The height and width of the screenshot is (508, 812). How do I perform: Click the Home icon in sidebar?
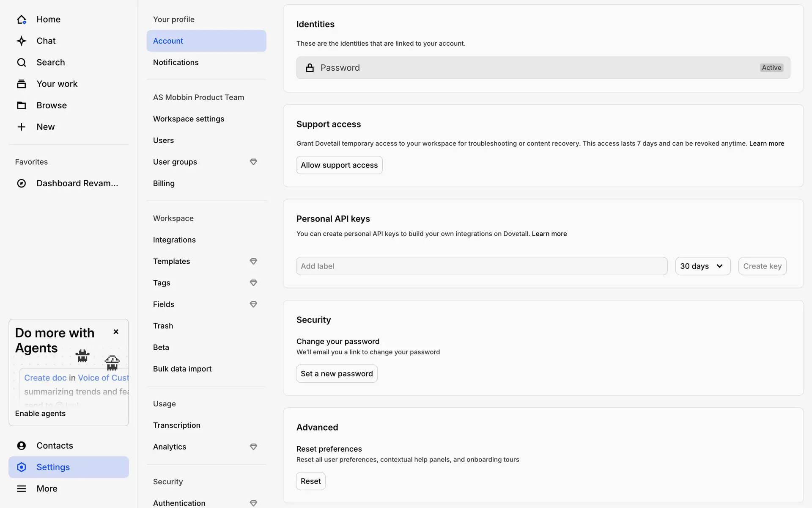click(22, 19)
